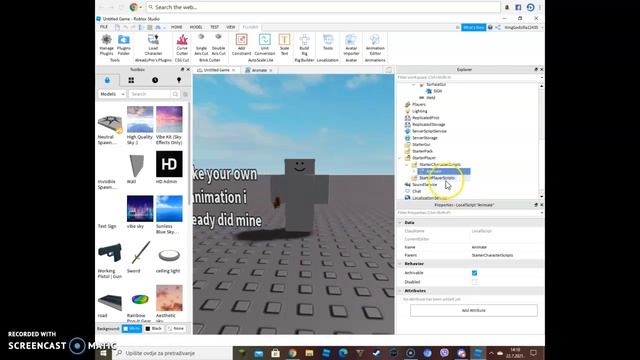Viewport: 640px width, 360px height.
Task: Collapse the Attributes properties section
Action: click(x=400, y=291)
